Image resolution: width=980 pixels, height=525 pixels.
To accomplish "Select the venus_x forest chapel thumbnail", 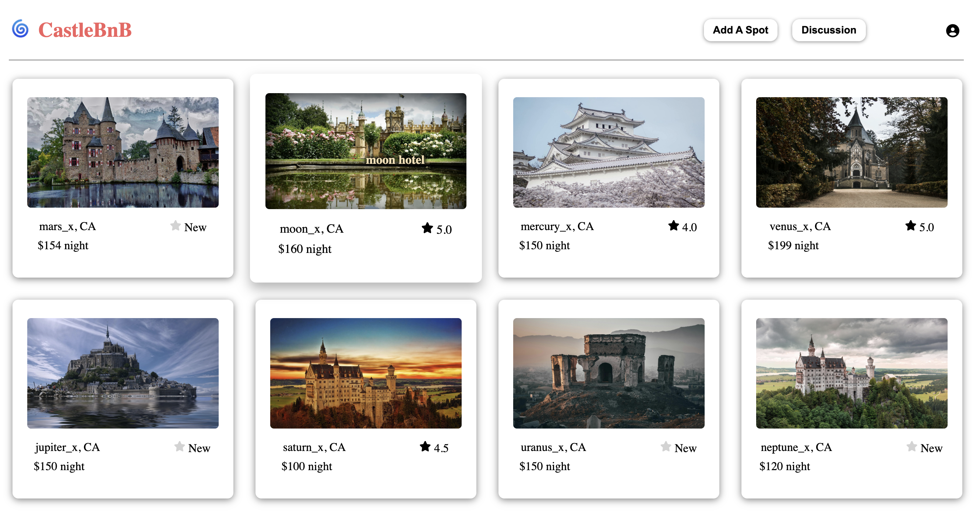I will (851, 152).
